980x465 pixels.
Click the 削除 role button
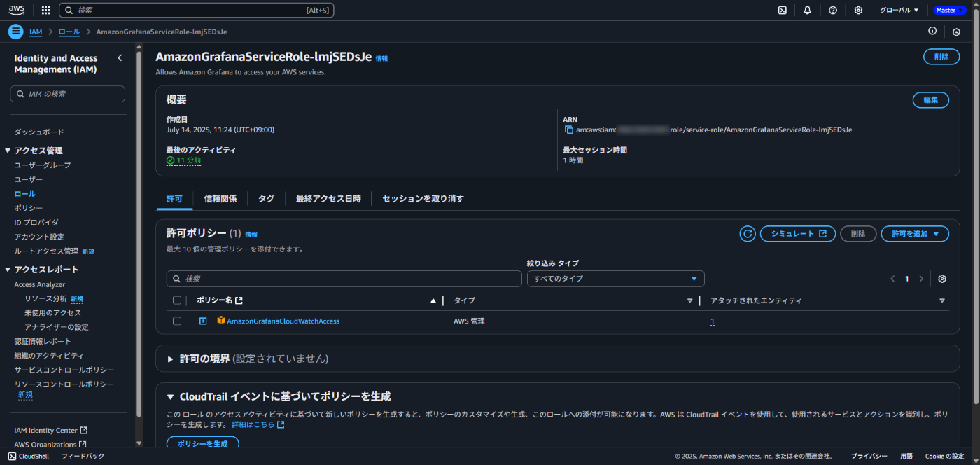pos(941,57)
